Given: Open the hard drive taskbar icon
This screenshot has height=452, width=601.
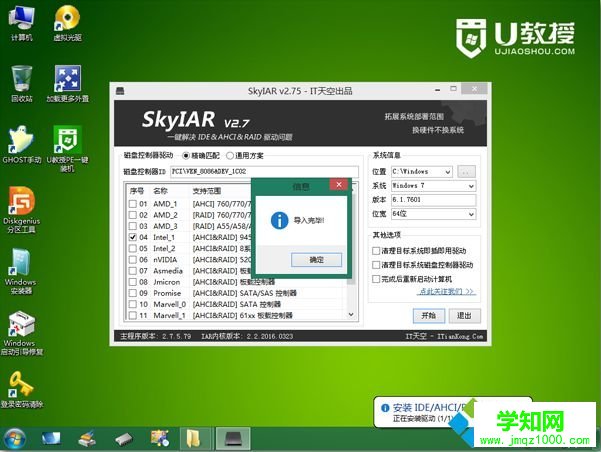Looking at the screenshot, I should 123,439.
